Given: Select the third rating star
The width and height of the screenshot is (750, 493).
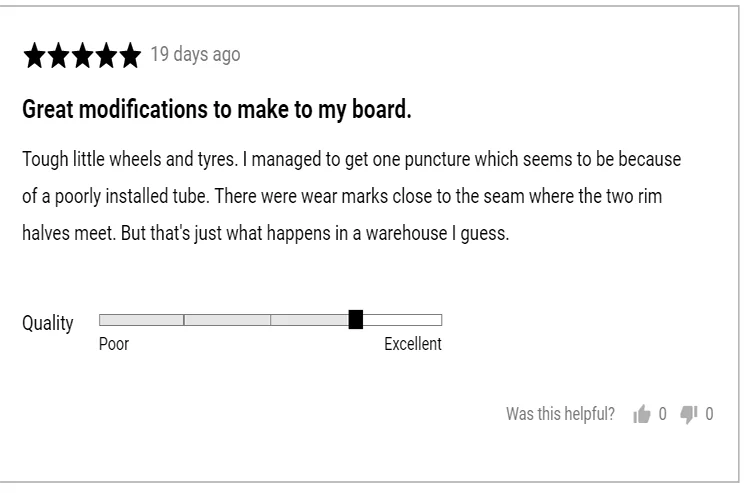Looking at the screenshot, I should point(82,56).
